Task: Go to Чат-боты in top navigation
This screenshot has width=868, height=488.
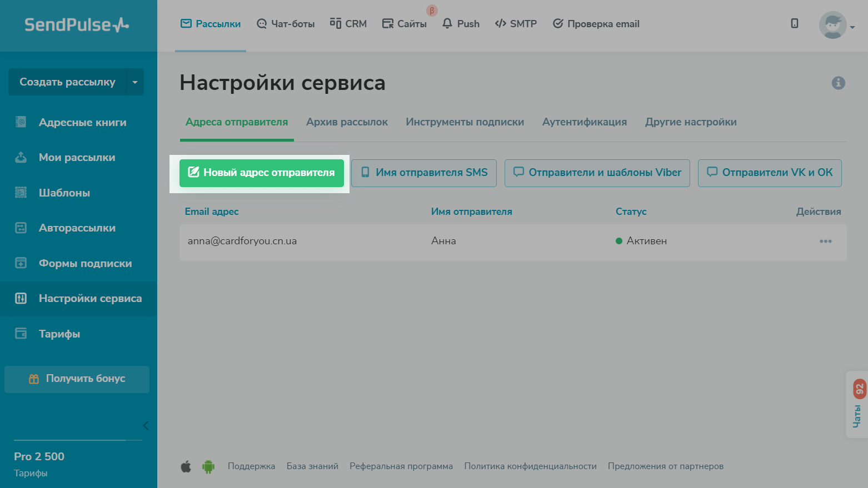Action: [x=286, y=24]
